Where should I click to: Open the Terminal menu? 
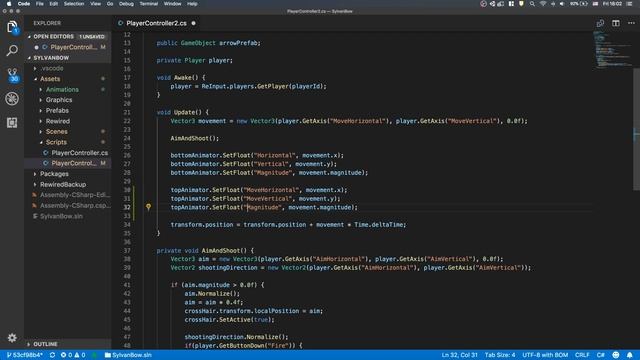(149, 4)
